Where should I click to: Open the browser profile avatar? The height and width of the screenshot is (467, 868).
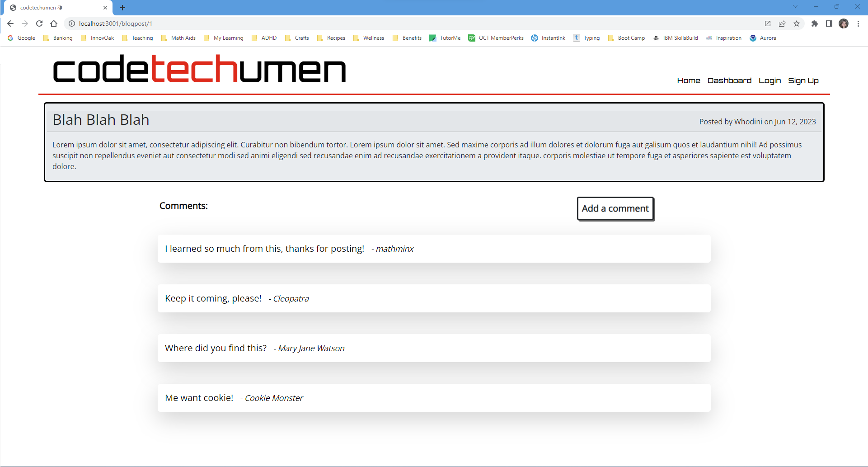click(844, 24)
